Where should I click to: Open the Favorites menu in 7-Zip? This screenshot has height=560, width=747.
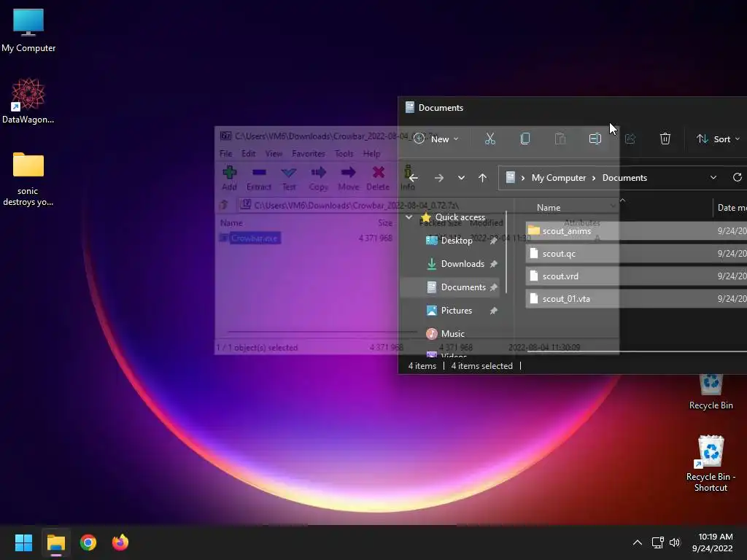(x=309, y=154)
